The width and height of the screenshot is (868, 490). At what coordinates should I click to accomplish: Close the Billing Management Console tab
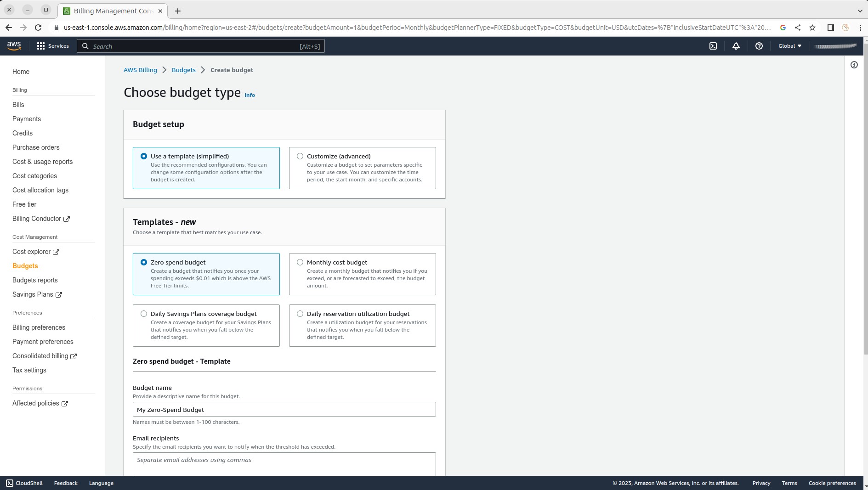(160, 11)
